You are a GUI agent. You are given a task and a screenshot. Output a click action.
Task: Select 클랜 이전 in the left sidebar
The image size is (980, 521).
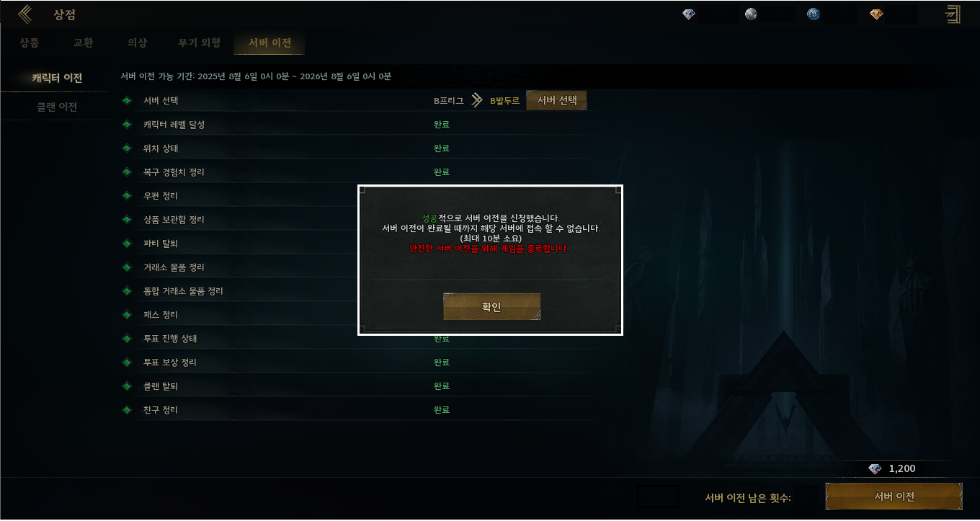57,107
